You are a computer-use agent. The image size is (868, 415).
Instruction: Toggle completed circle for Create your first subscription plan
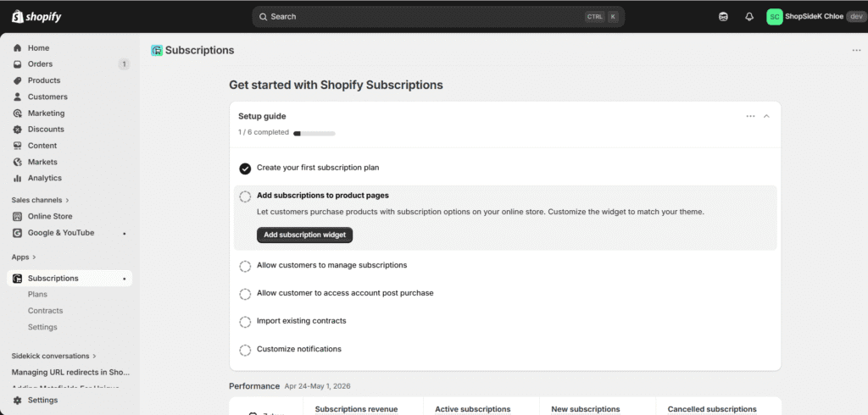[245, 169]
